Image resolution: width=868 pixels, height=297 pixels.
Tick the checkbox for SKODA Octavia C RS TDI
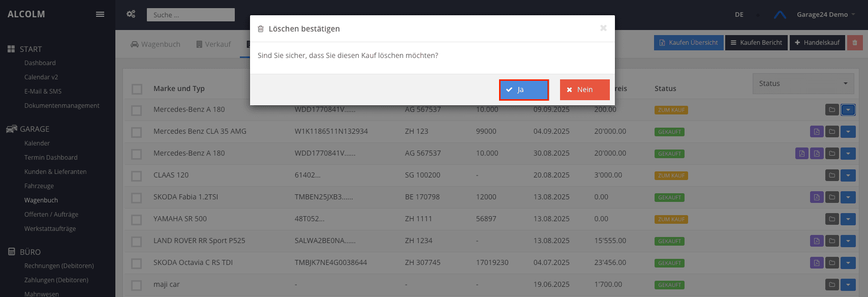pyautogui.click(x=137, y=263)
